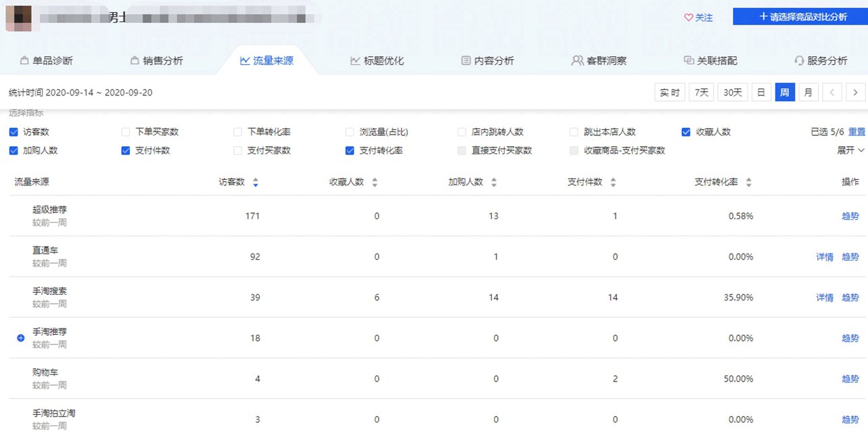Click the blue plus icon beside 手淘推荐

[20, 338]
